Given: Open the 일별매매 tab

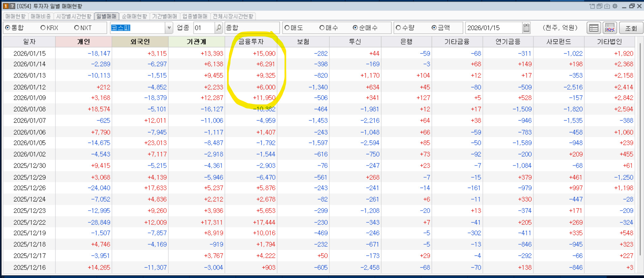Looking at the screenshot, I should pyautogui.click(x=107, y=16).
